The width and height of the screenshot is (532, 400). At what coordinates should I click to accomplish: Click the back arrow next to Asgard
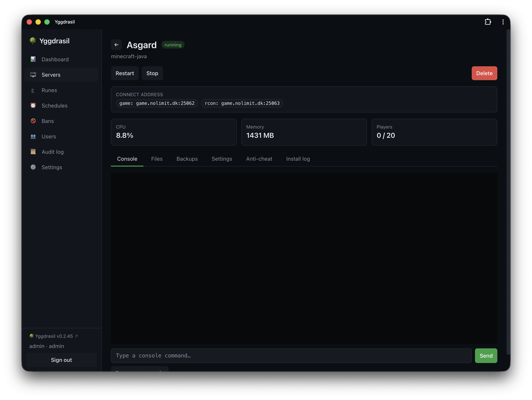116,45
